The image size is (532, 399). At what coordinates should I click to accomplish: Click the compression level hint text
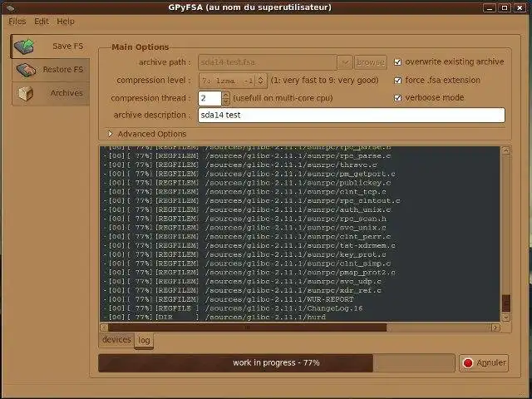[324, 81]
